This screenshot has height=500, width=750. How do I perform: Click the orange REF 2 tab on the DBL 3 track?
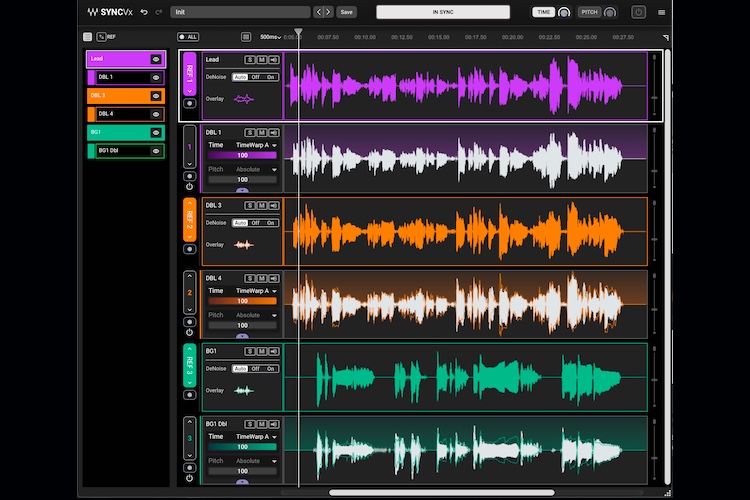pyautogui.click(x=190, y=219)
